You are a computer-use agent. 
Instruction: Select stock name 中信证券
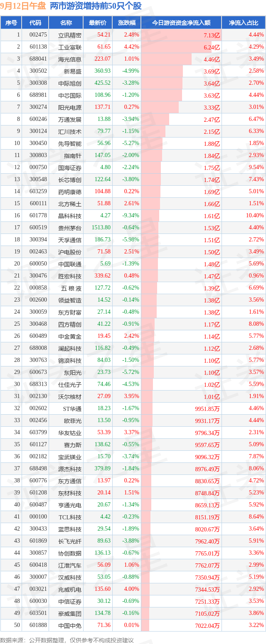click(70, 602)
